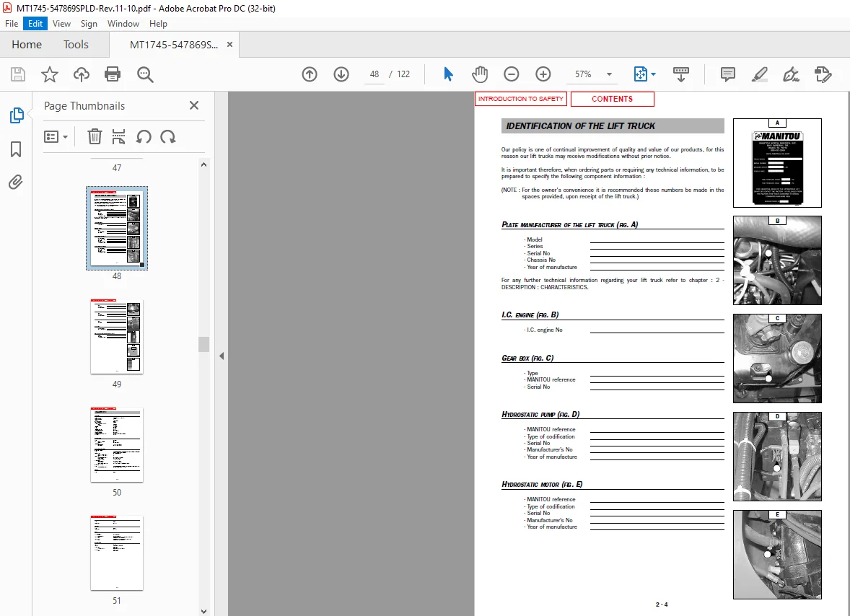Add document to favorites star
Image resolution: width=850 pixels, height=616 pixels.
coord(49,74)
